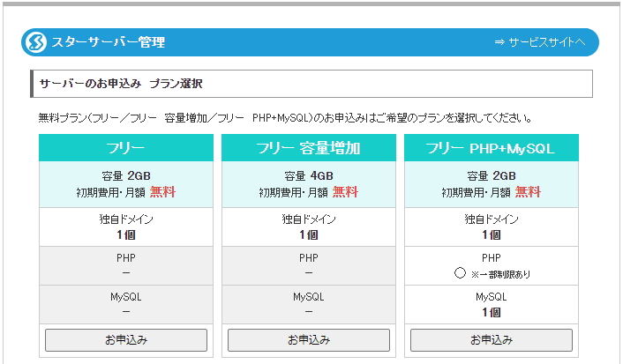Click the Star Server logo icon
Screen dimensions: 623x364
[36, 42]
